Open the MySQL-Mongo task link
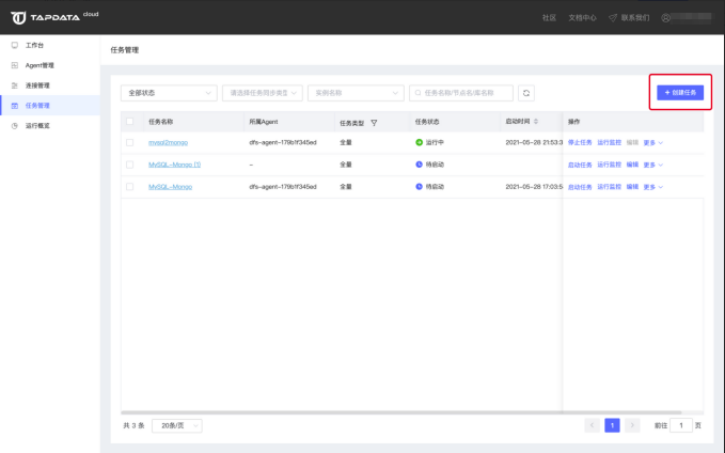The height and width of the screenshot is (453, 725). click(x=170, y=187)
